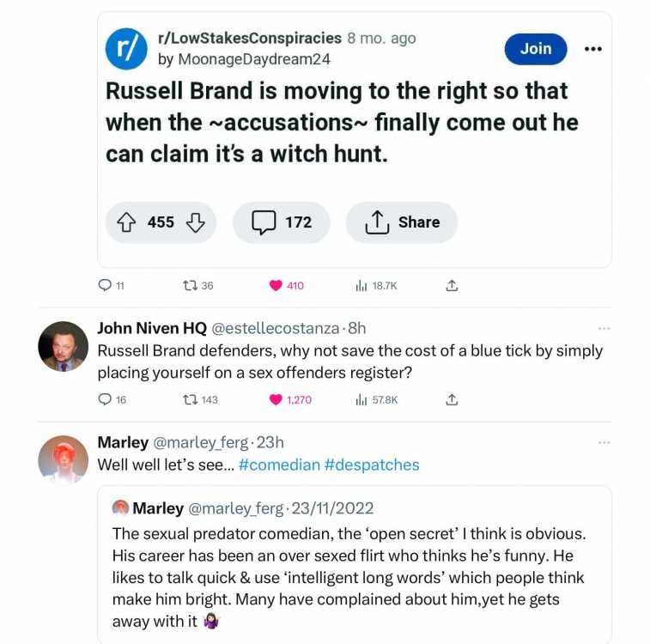Like John Niven HQ's tweet
Image resolution: width=650 pixels, height=644 pixels.
coord(276,399)
